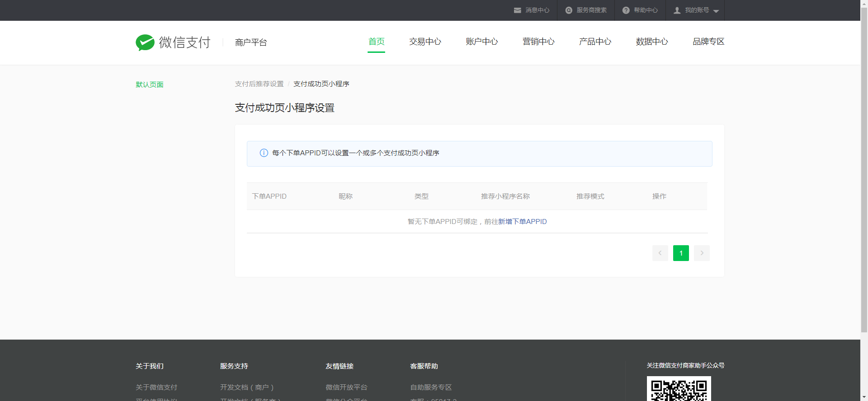
Task: Select the 品牌专区 navigation tab
Action: (x=708, y=42)
